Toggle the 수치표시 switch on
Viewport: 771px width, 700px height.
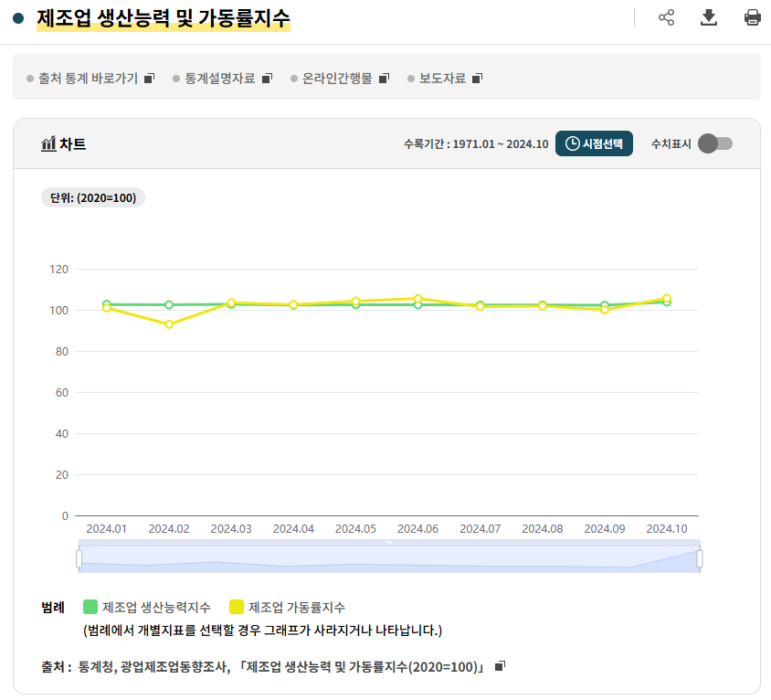click(x=715, y=143)
